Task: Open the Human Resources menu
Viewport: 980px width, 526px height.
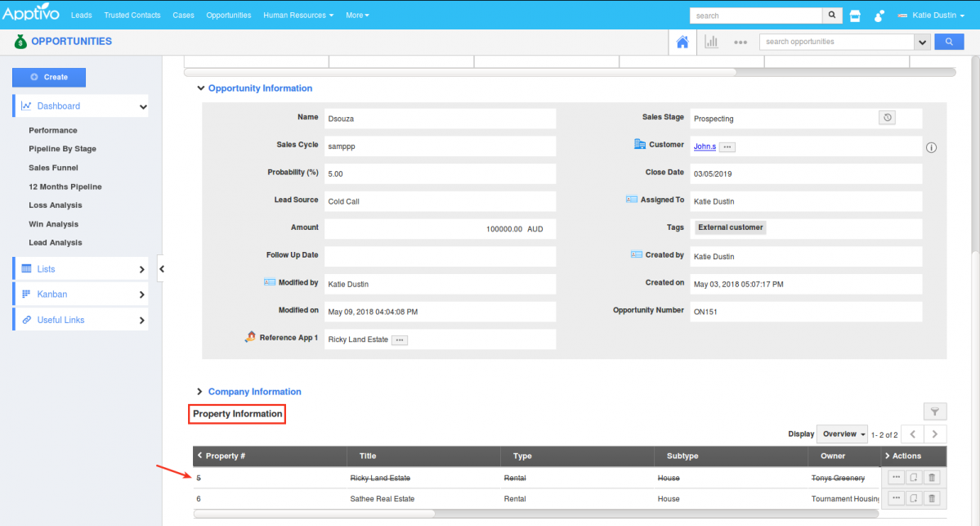Action: tap(298, 16)
